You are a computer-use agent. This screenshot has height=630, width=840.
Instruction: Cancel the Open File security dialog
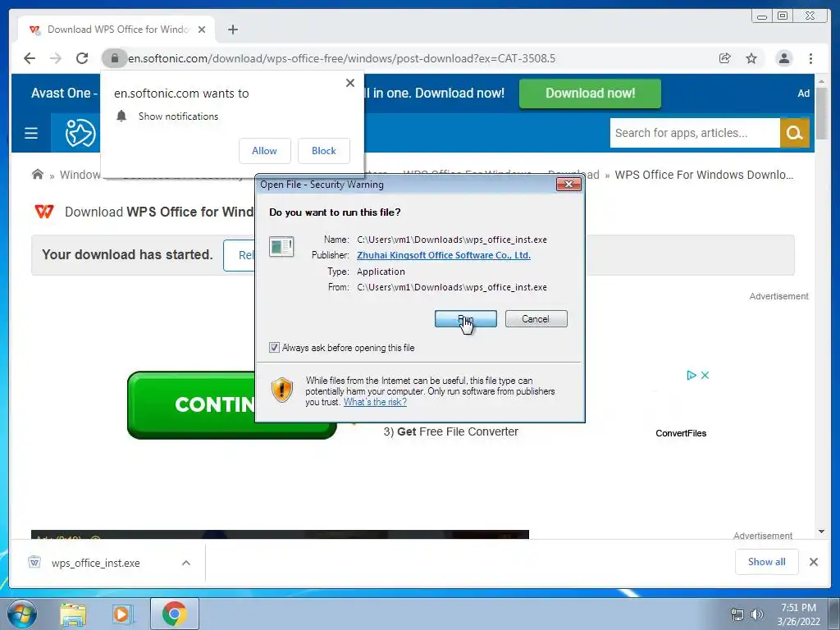[536, 319]
